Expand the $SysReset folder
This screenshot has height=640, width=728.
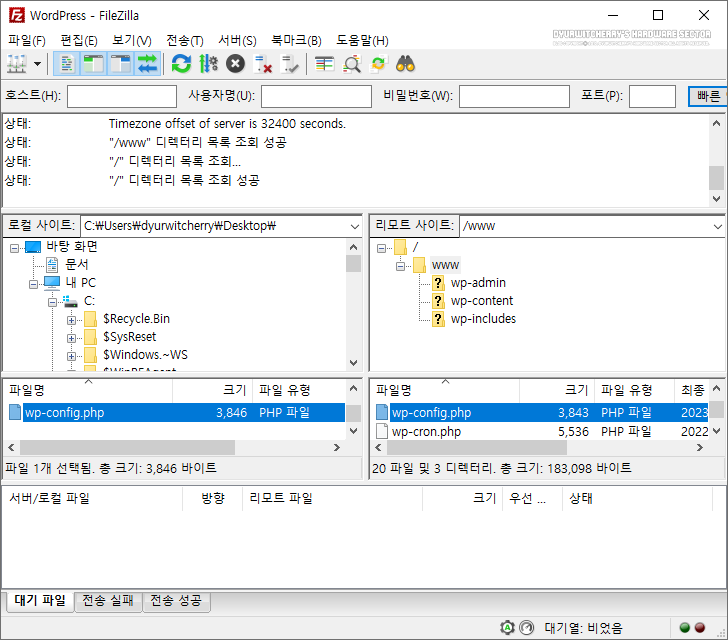coord(71,338)
